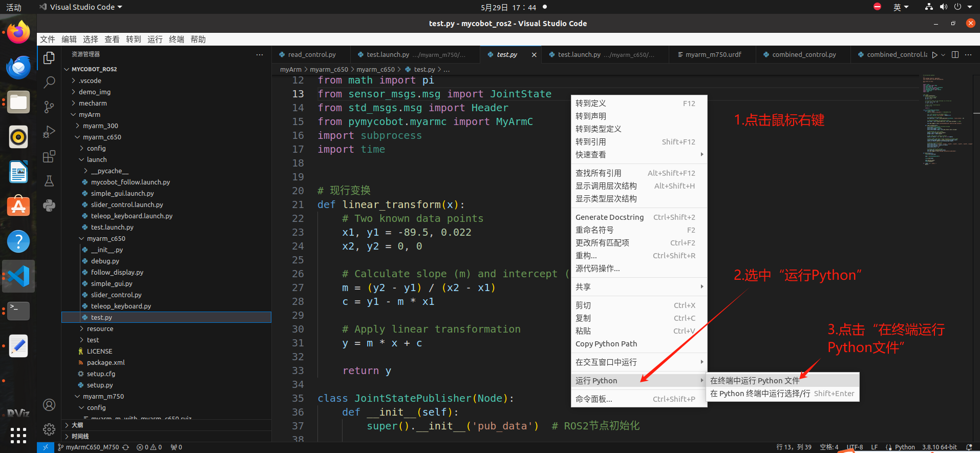Open the Visual Studio Code app menu in top bar
Viewport: 980px width, 453px height.
[81, 7]
